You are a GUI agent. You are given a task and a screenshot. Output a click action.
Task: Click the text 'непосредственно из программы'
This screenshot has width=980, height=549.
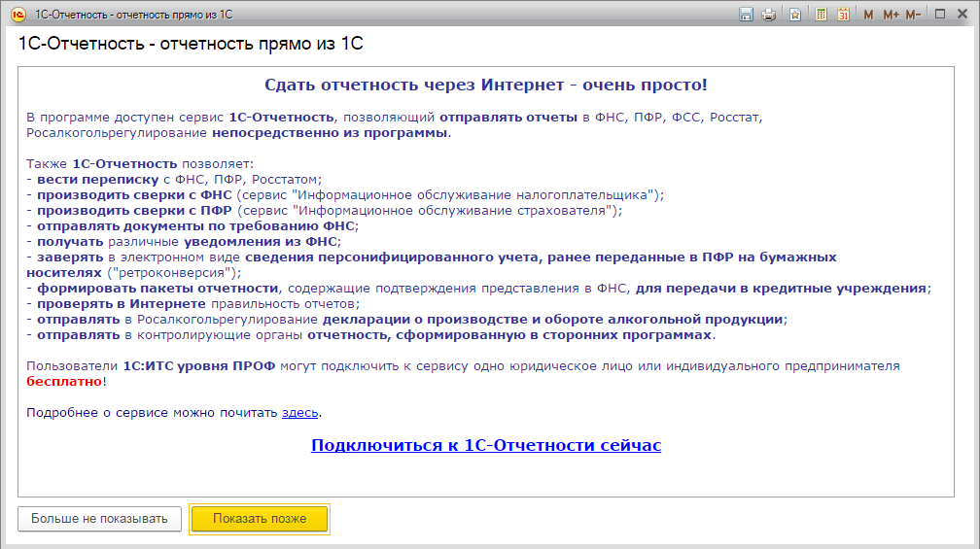click(x=330, y=133)
